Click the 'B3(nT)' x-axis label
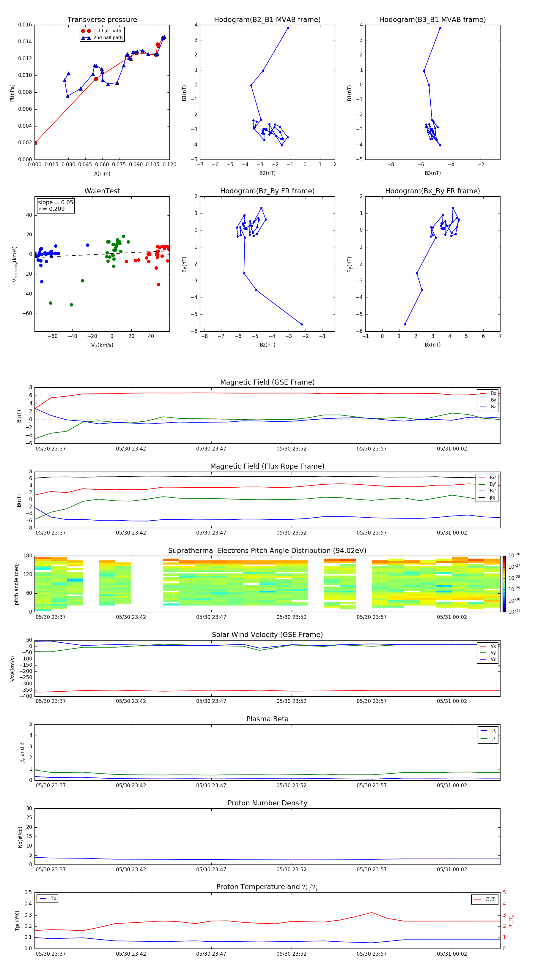Viewport: 535px width, 980px height. pos(432,173)
